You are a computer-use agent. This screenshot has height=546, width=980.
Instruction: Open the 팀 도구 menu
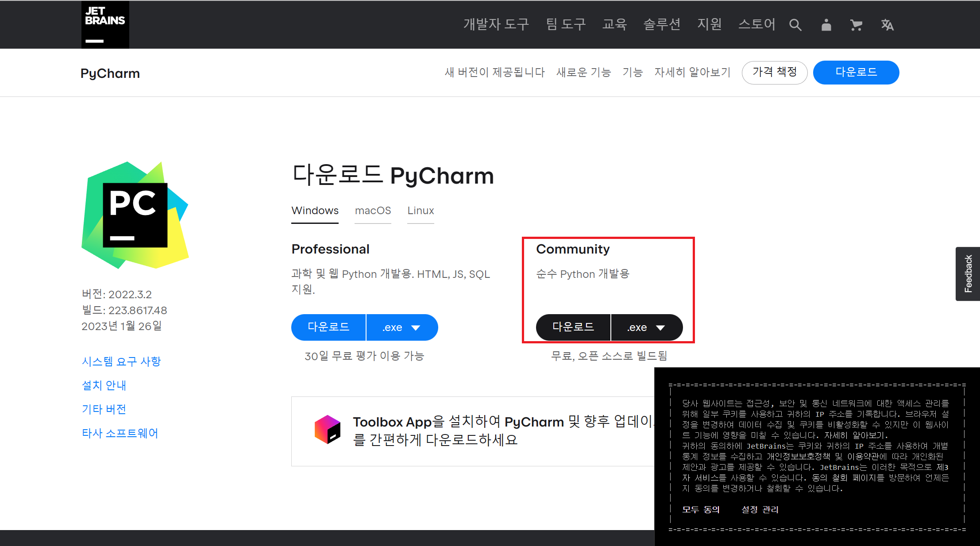tap(566, 24)
